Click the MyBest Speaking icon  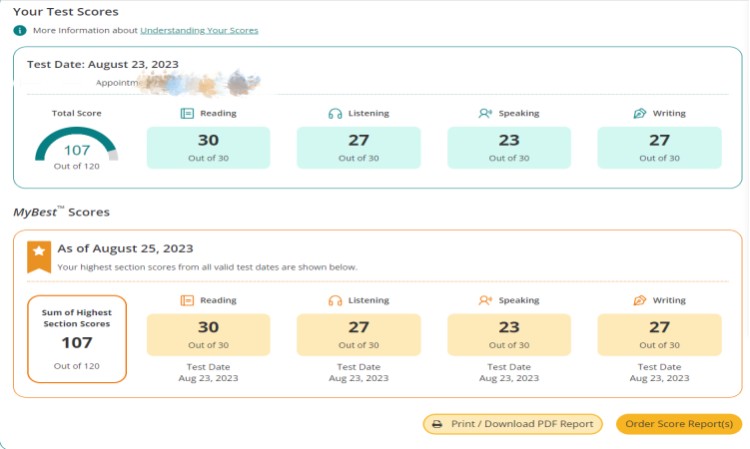pos(485,300)
